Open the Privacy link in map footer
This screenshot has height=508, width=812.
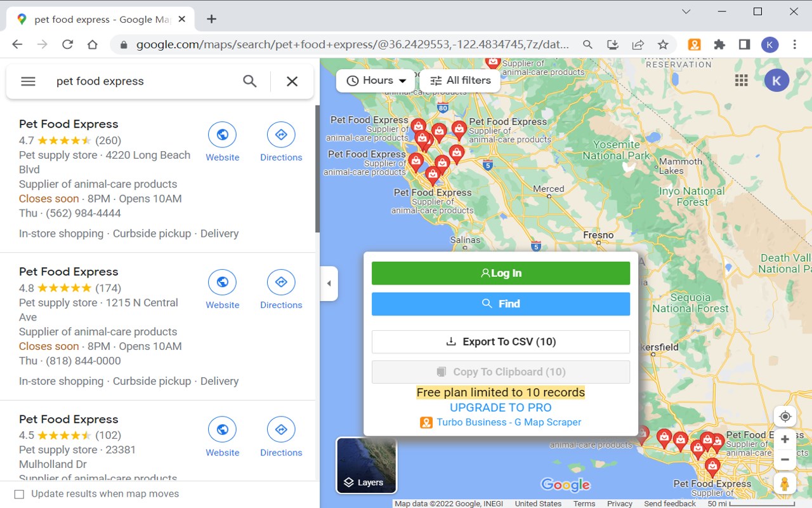[x=620, y=504]
